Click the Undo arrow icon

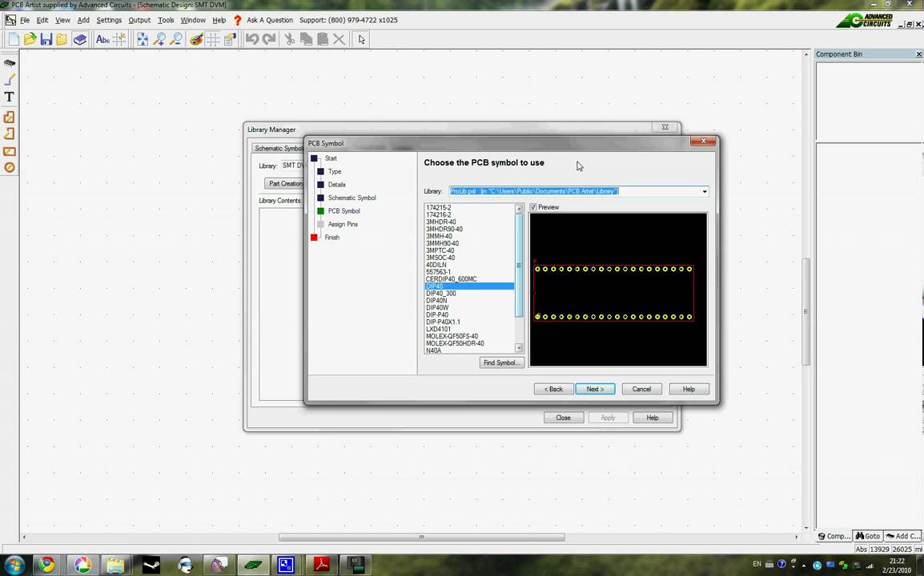point(252,39)
